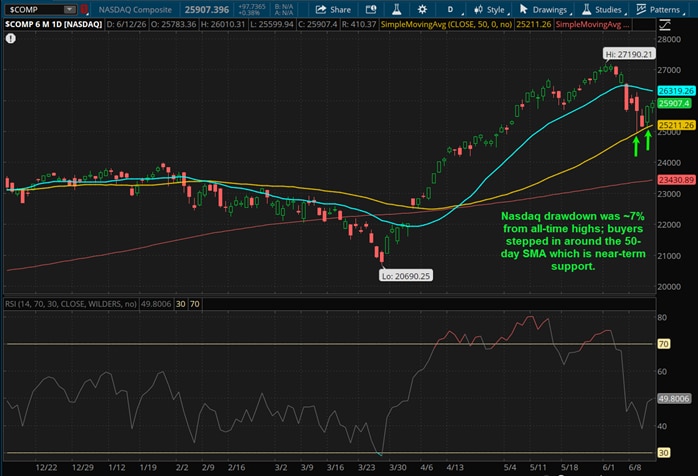Image resolution: width=698 pixels, height=476 pixels.
Task: Click the H: 26010.31 high readout
Action: [223, 24]
